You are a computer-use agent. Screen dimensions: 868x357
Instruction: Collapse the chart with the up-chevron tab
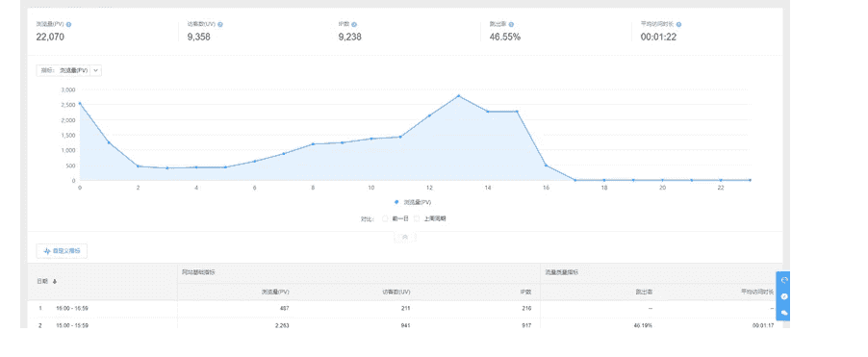click(x=405, y=237)
